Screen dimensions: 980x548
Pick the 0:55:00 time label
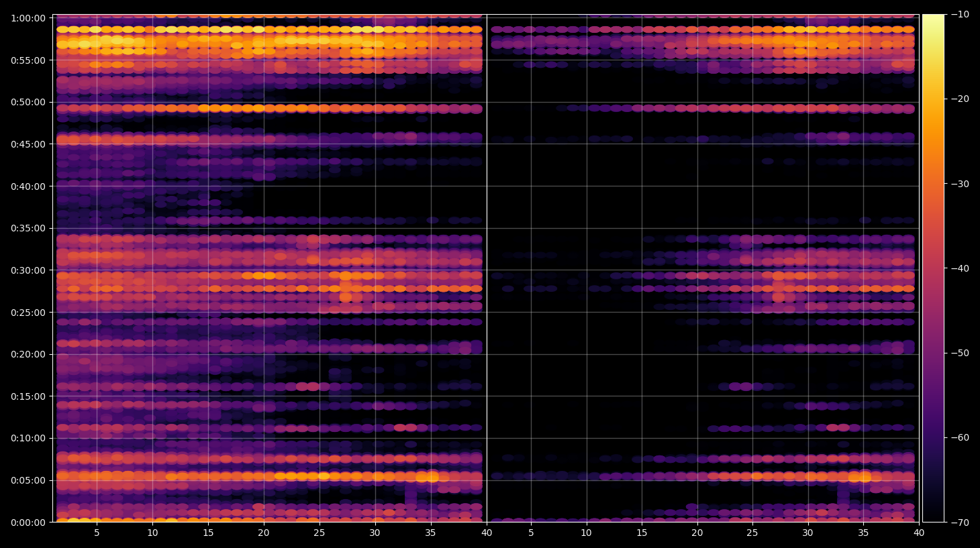[28, 60]
